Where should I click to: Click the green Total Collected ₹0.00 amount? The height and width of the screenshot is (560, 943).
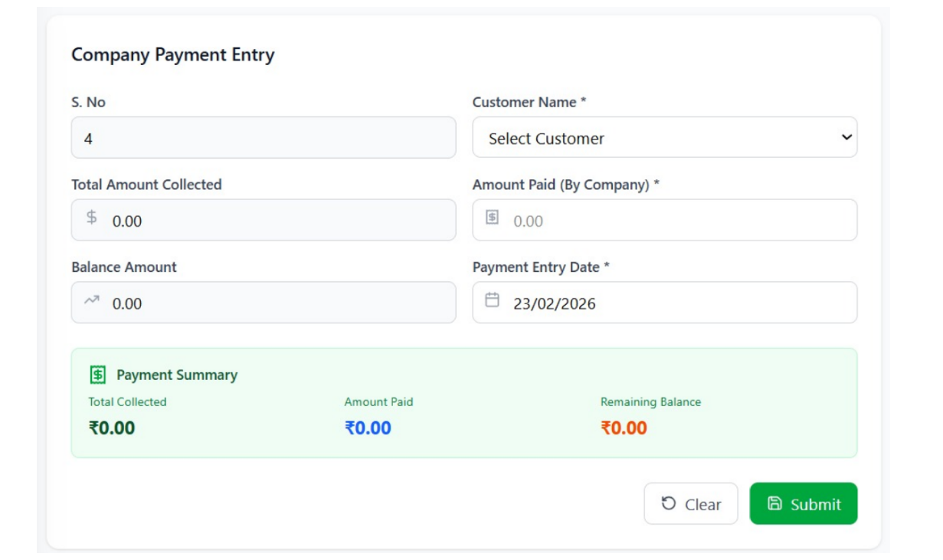tap(112, 427)
